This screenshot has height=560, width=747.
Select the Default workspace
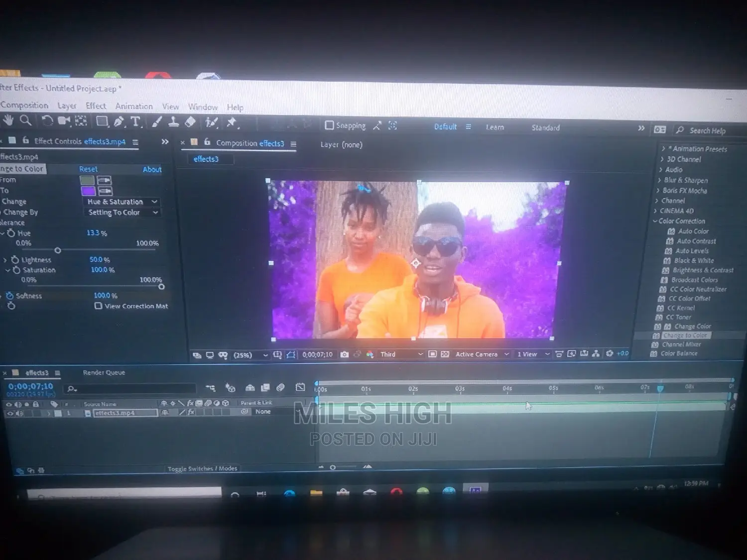click(445, 126)
